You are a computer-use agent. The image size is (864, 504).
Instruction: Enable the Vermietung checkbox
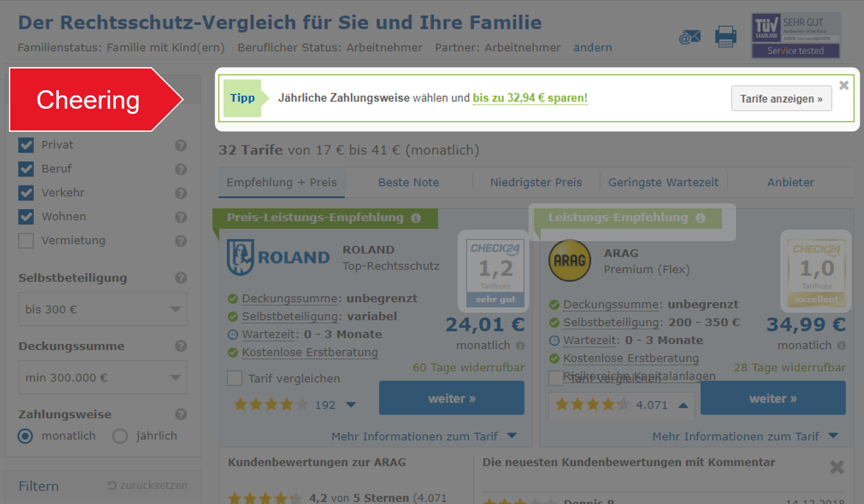26,241
